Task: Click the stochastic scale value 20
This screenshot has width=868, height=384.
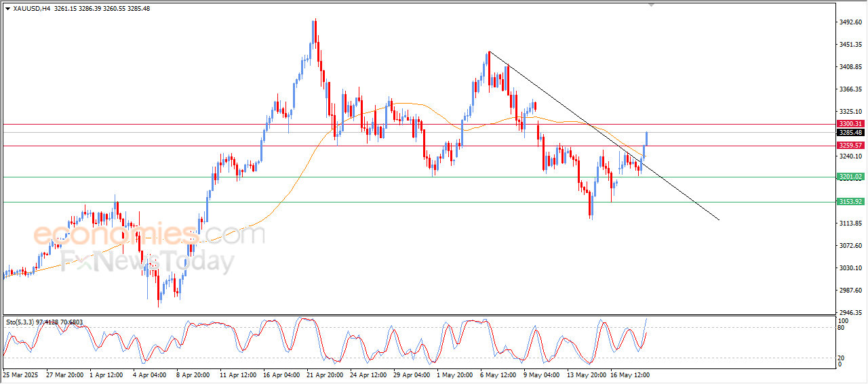Action: 842,358
